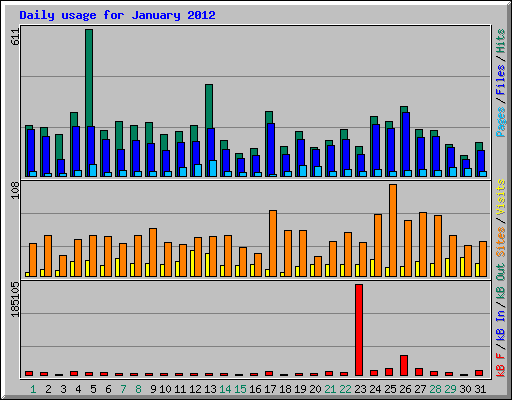Click the 'kB F' legend label

click(501, 365)
